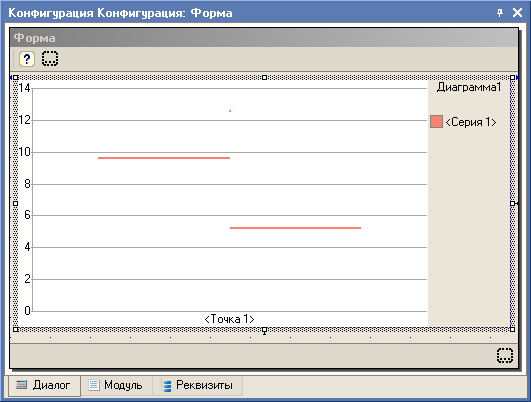Select the dotted rectangle toolbar icon

pyautogui.click(x=50, y=59)
